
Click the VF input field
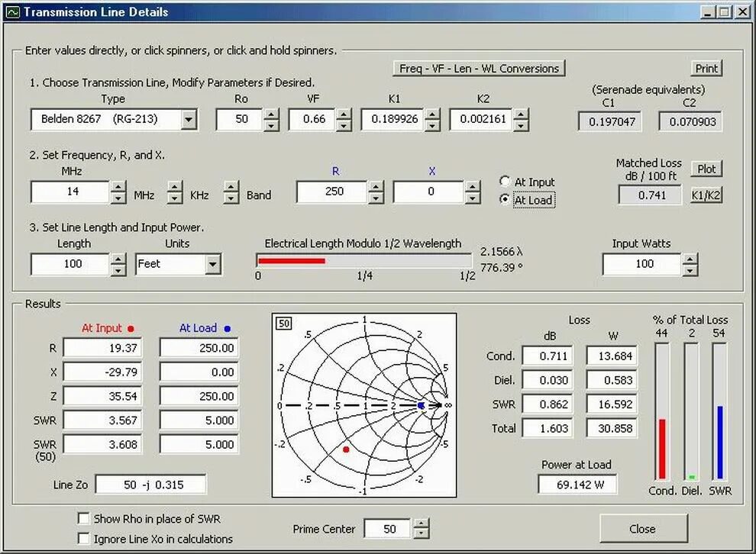[313, 120]
